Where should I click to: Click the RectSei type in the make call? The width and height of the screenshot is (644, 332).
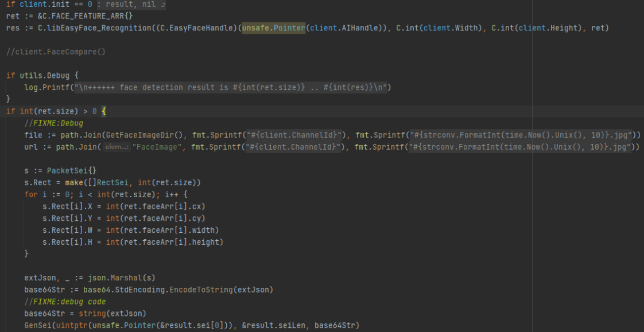click(x=121, y=182)
